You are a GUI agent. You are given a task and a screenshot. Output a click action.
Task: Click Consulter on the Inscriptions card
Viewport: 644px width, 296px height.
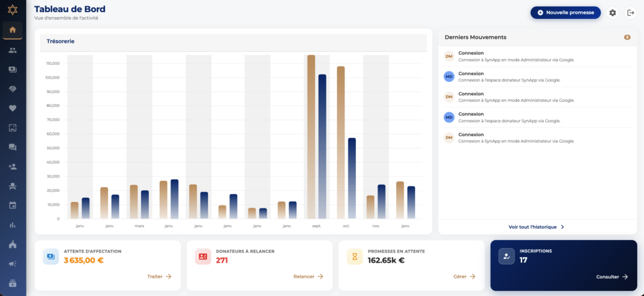point(612,276)
